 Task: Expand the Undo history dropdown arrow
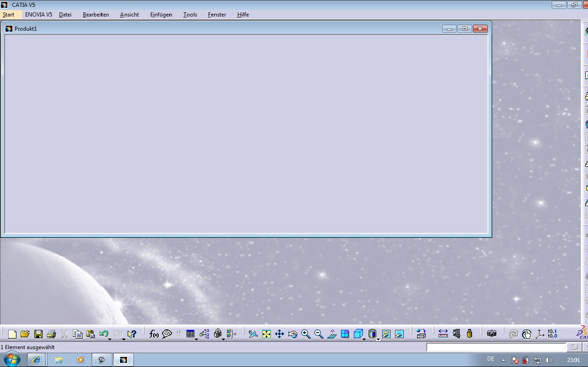click(x=110, y=339)
